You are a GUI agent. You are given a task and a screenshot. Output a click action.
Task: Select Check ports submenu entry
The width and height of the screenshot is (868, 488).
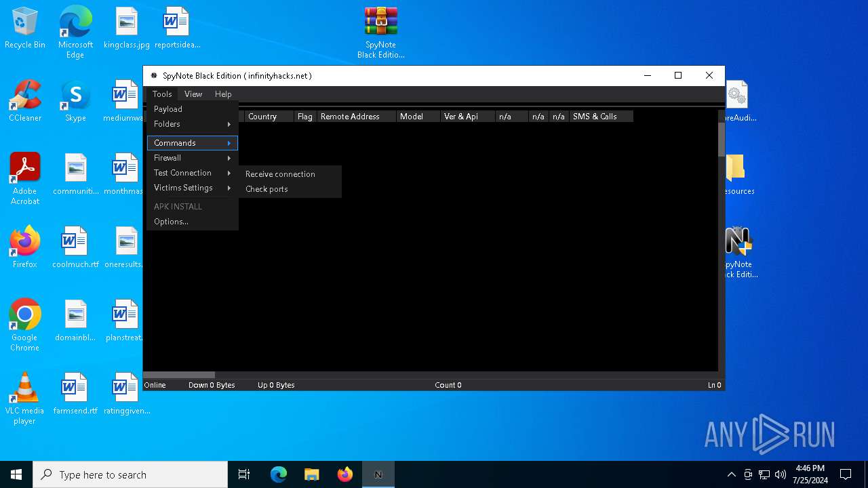point(290,189)
